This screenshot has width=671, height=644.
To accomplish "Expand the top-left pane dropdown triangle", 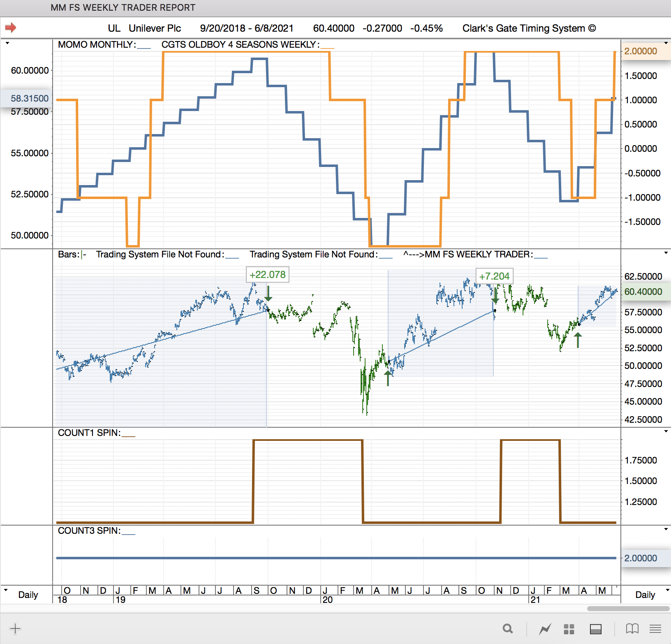I will coord(7,43).
